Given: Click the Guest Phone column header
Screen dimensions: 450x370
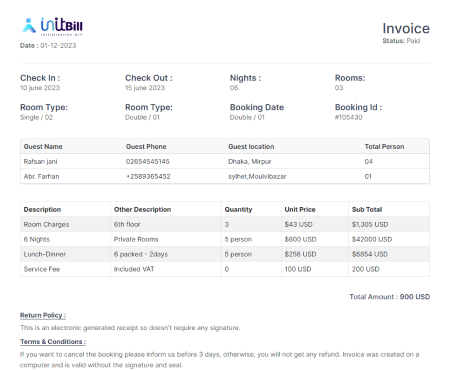Looking at the screenshot, I should click(x=146, y=147).
